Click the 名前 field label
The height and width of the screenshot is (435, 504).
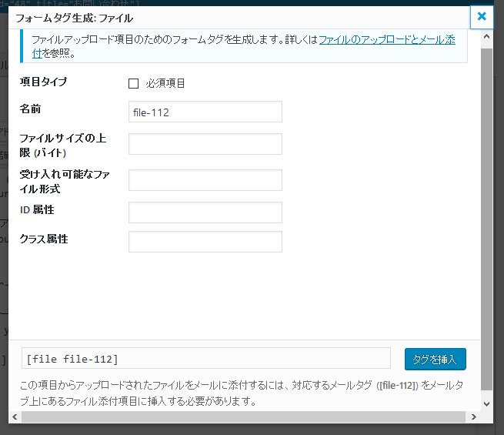(32, 109)
